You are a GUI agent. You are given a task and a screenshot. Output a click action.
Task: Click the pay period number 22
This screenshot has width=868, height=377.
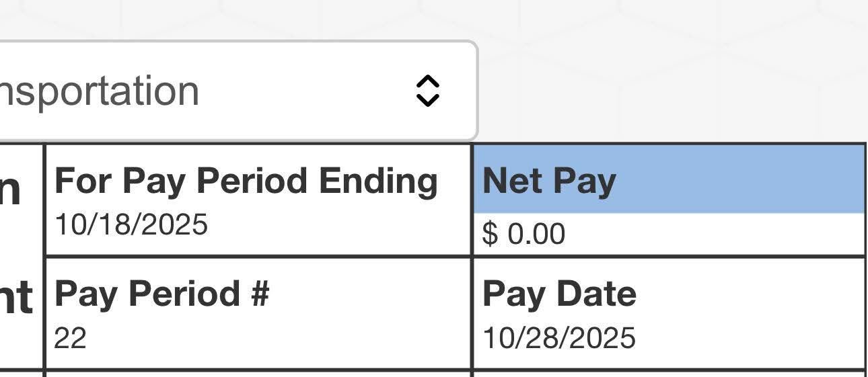click(70, 338)
